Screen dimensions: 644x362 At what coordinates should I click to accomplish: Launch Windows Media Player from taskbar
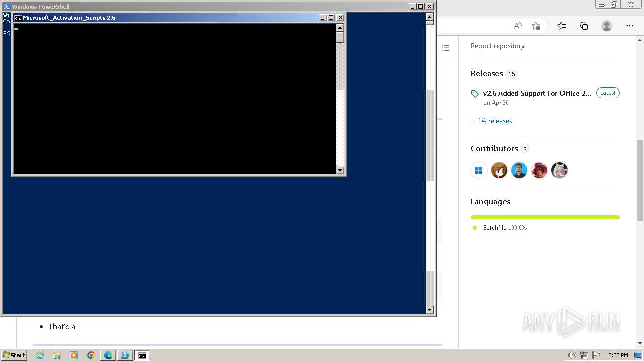[x=74, y=355]
